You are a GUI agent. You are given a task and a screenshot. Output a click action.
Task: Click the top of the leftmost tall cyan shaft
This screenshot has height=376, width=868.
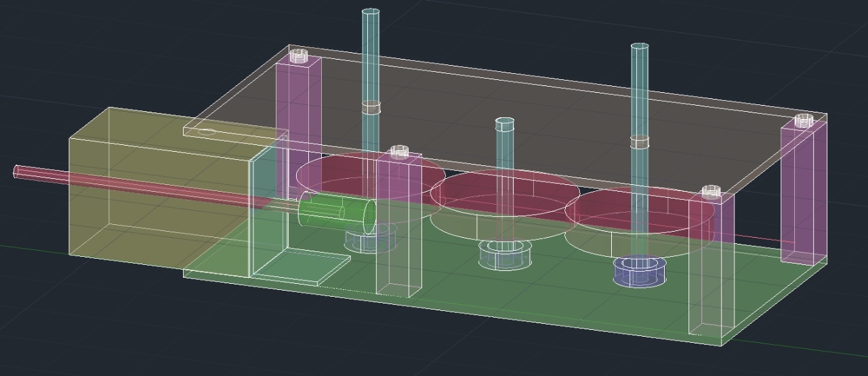(371, 13)
